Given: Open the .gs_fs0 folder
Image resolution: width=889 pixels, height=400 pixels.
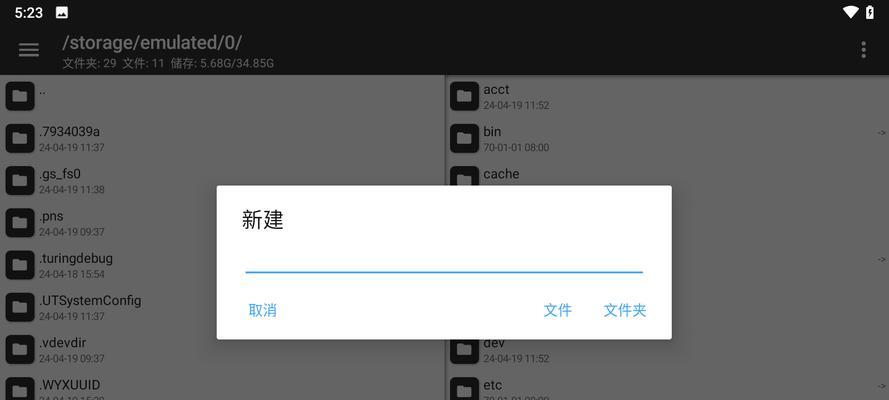Looking at the screenshot, I should [x=222, y=181].
